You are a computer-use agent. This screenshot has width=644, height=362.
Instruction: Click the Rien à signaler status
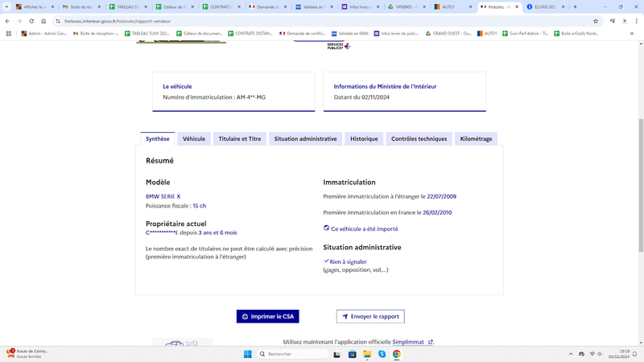click(x=348, y=261)
